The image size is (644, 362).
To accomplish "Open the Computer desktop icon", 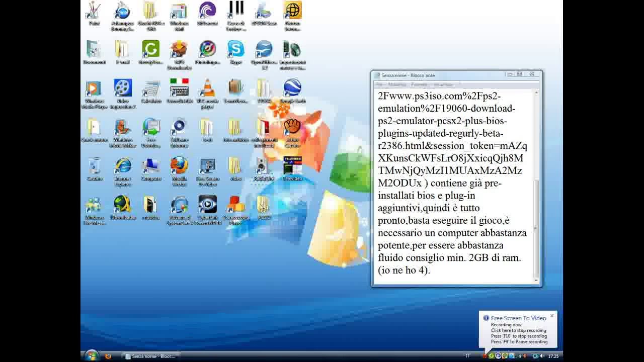I will (x=151, y=169).
